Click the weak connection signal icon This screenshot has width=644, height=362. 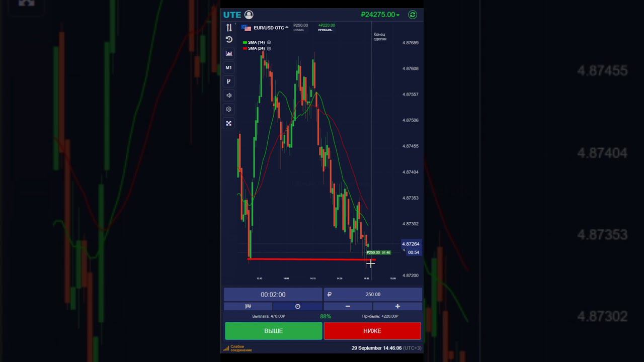click(x=226, y=348)
